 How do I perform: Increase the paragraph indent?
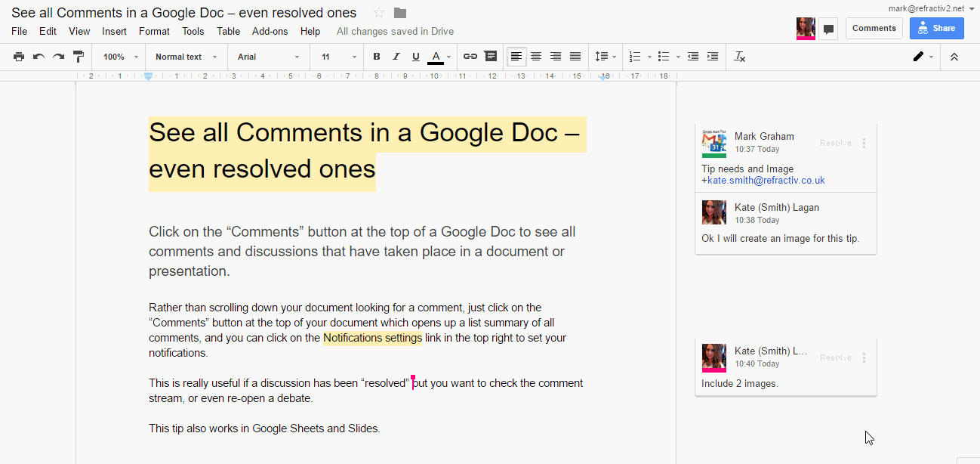(x=712, y=57)
